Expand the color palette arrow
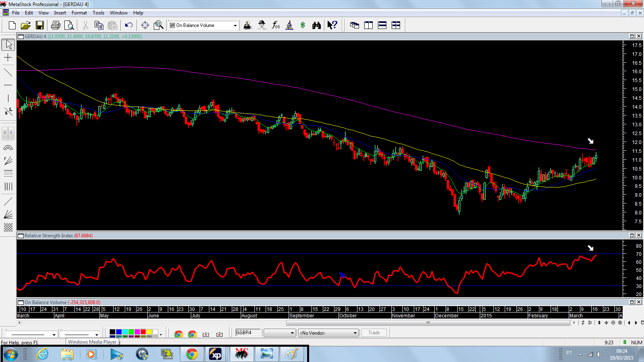644x362 pixels. (161, 334)
